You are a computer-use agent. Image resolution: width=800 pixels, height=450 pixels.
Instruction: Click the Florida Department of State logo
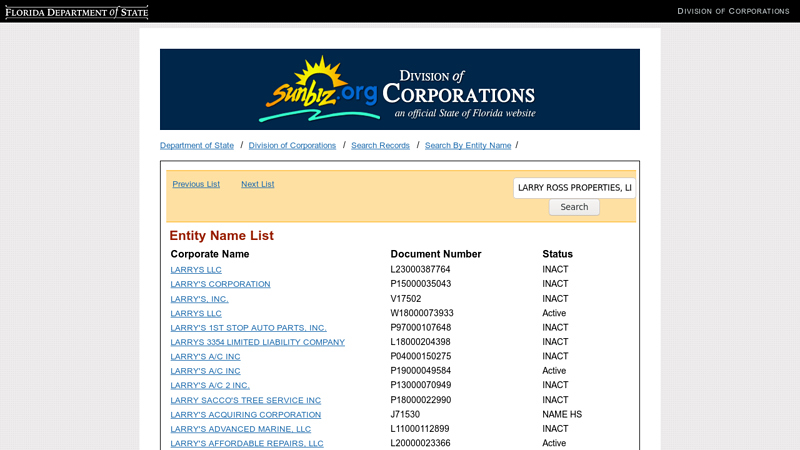[x=77, y=12]
